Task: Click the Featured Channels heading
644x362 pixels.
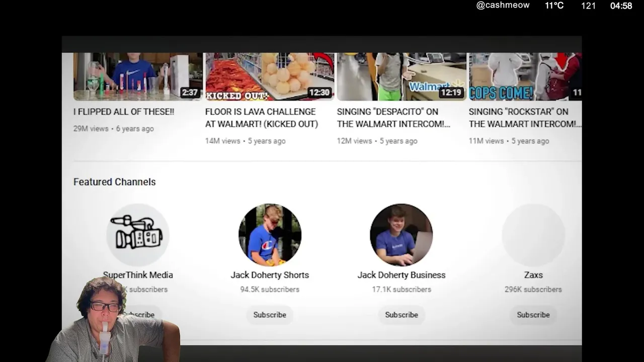Action: [x=115, y=182]
